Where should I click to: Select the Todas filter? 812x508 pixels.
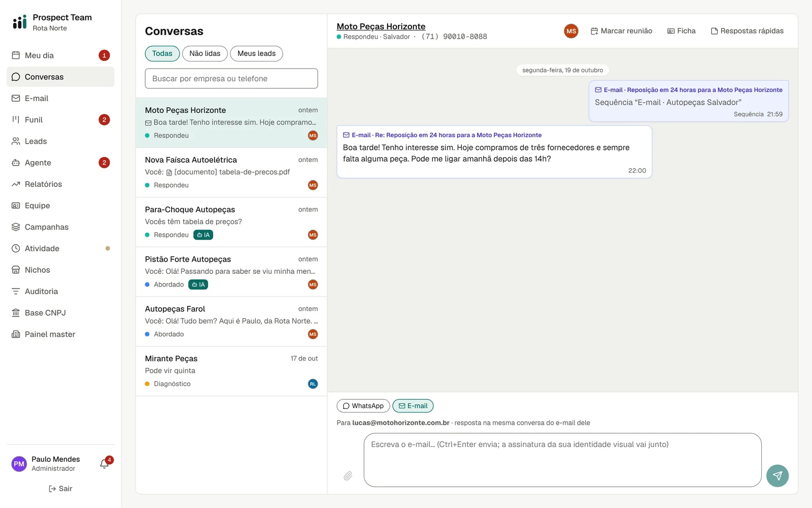click(x=162, y=53)
